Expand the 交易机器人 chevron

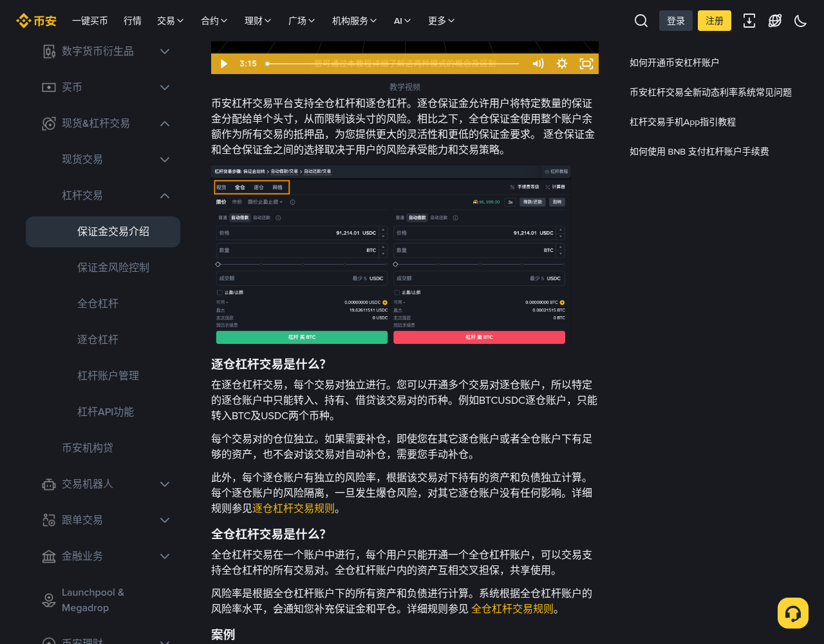pos(165,484)
